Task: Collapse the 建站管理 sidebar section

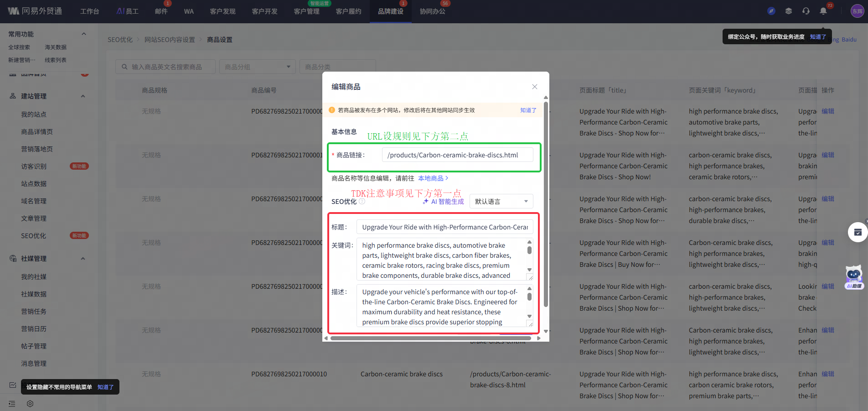Action: pyautogui.click(x=83, y=96)
